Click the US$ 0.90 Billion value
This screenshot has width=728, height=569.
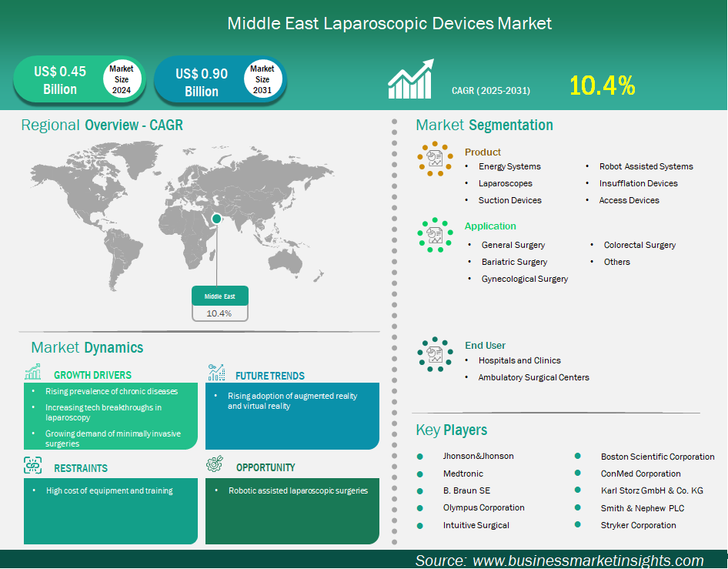[x=202, y=82]
